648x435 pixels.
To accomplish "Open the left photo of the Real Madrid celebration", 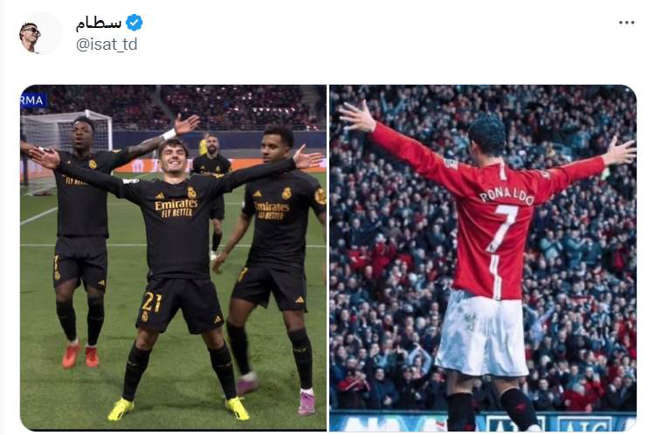I will pyautogui.click(x=173, y=258).
